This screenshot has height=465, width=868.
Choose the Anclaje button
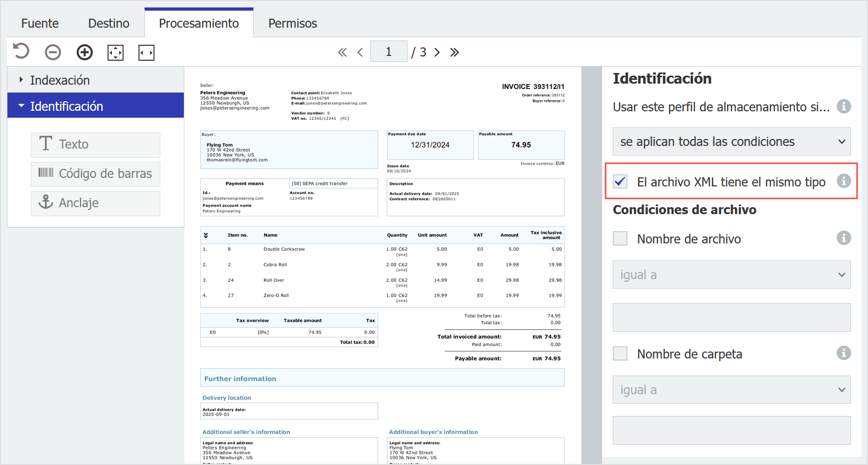click(95, 203)
